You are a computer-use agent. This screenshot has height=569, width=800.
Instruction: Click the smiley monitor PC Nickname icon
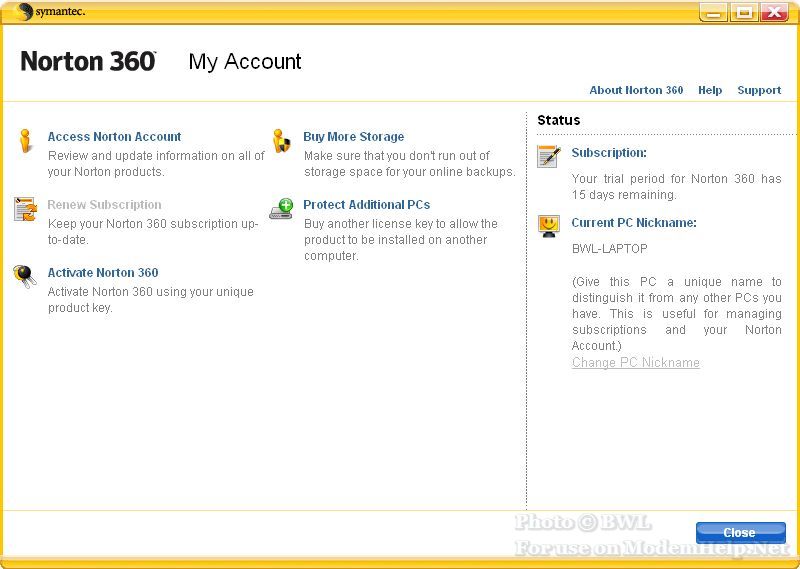549,226
